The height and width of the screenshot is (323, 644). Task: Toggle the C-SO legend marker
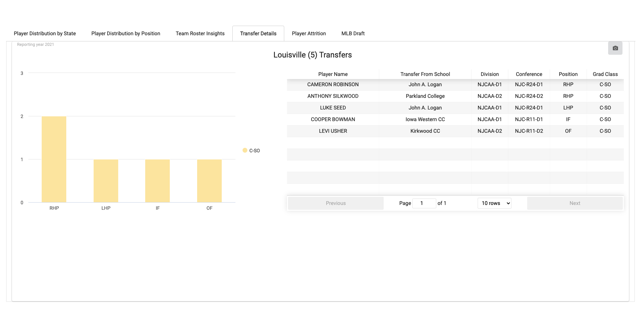[245, 150]
